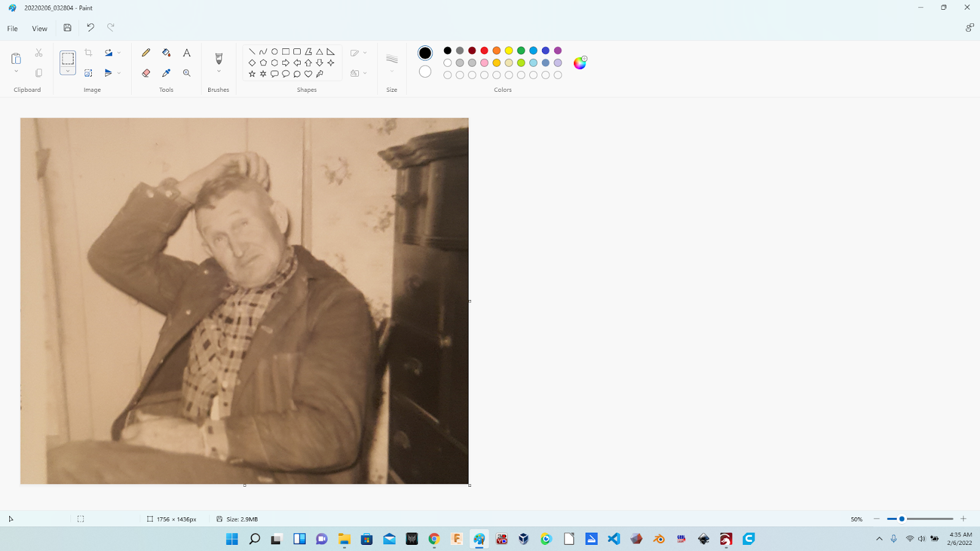The width and height of the screenshot is (980, 551).
Task: Pick the Triangle shape
Action: [x=319, y=51]
